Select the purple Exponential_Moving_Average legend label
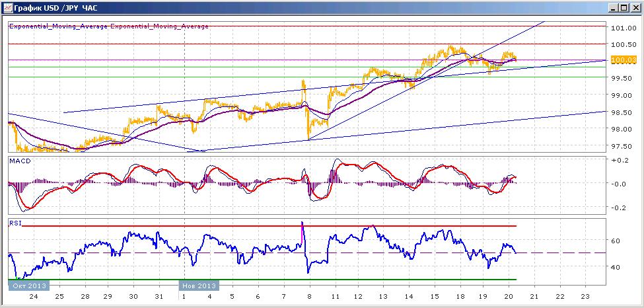 click(159, 26)
